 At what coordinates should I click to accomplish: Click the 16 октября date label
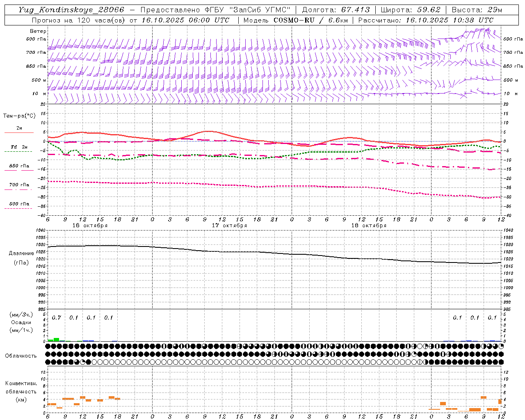click(x=90, y=226)
